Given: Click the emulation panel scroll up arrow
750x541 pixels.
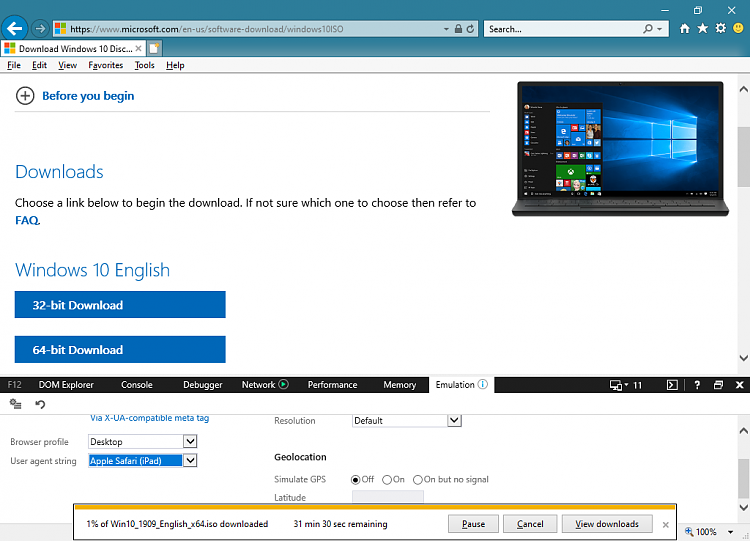Looking at the screenshot, I should 743,431.
